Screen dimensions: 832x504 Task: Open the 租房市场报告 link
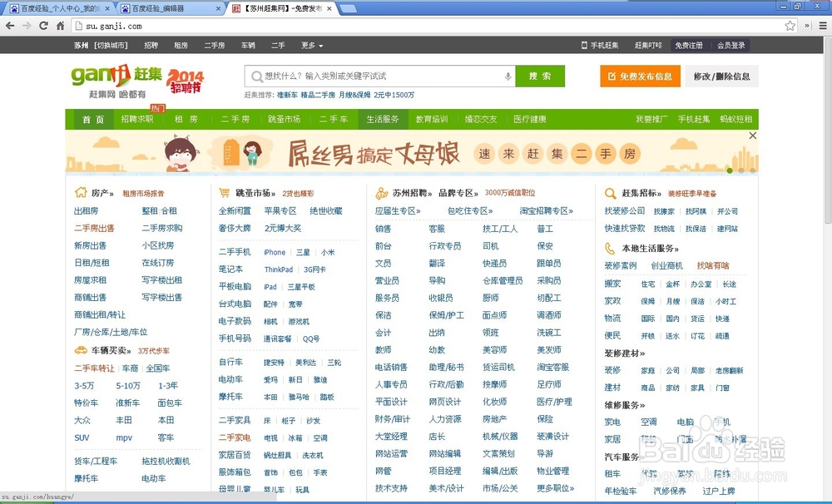[143, 194]
